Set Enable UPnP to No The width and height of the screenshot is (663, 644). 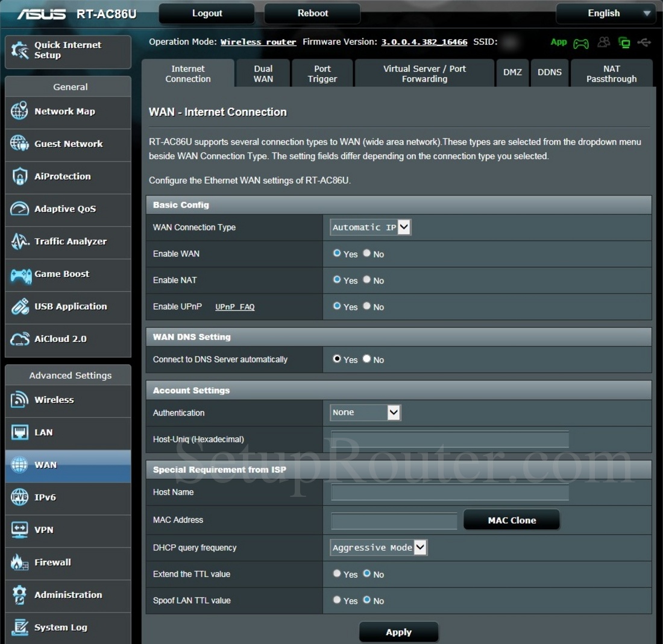(x=366, y=306)
